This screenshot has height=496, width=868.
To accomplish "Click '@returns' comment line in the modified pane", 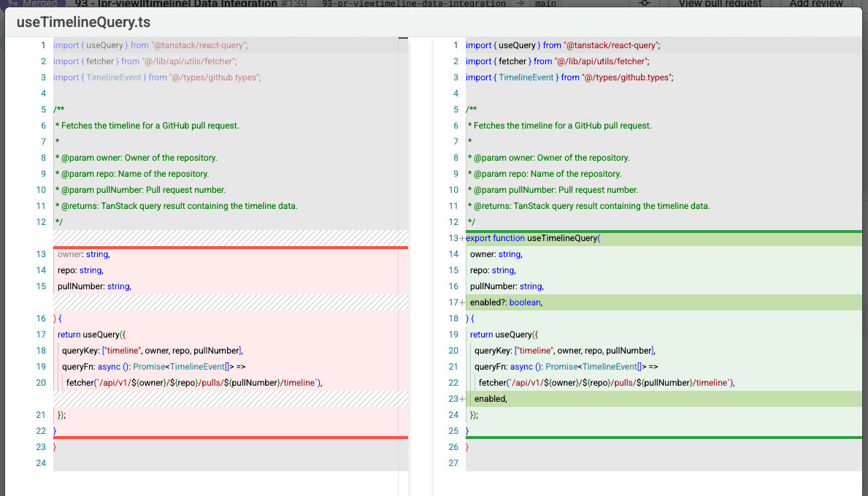I will pos(589,206).
